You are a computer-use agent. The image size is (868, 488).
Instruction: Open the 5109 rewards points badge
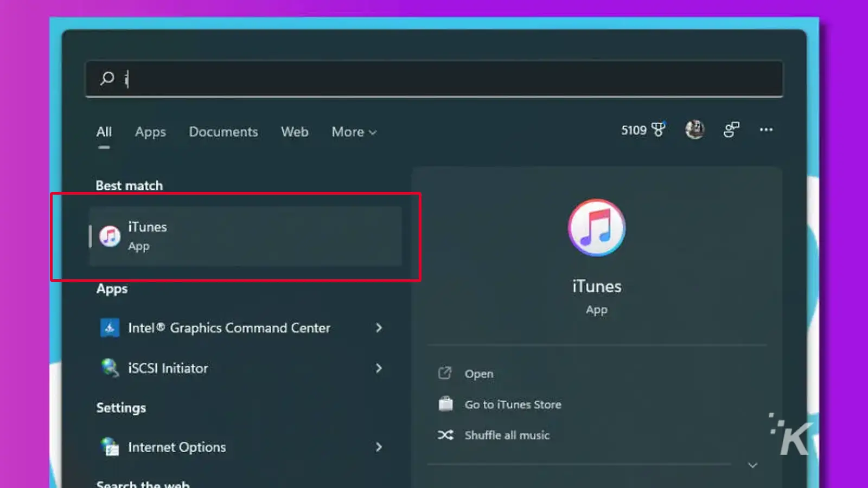pyautogui.click(x=643, y=130)
